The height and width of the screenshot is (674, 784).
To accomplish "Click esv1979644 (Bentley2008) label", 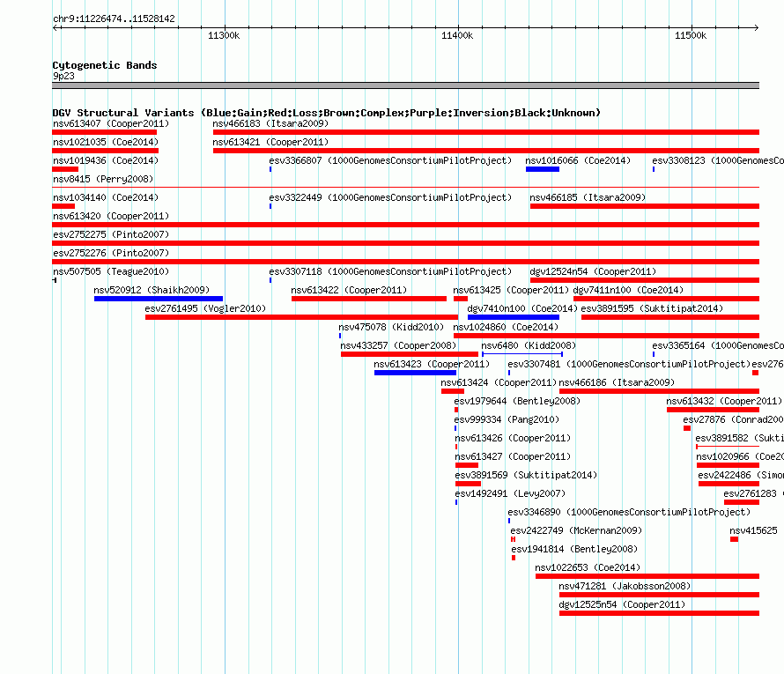I will pyautogui.click(x=517, y=401).
